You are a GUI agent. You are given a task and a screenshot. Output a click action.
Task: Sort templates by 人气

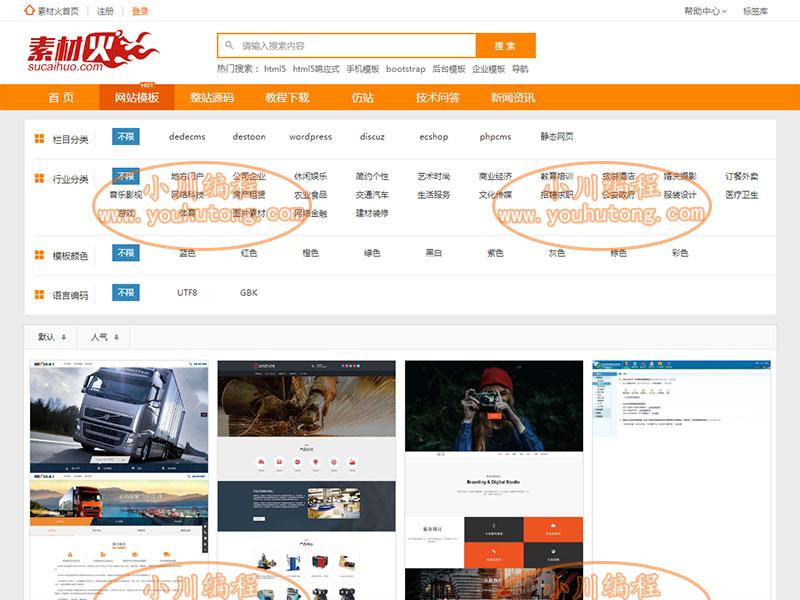(105, 337)
